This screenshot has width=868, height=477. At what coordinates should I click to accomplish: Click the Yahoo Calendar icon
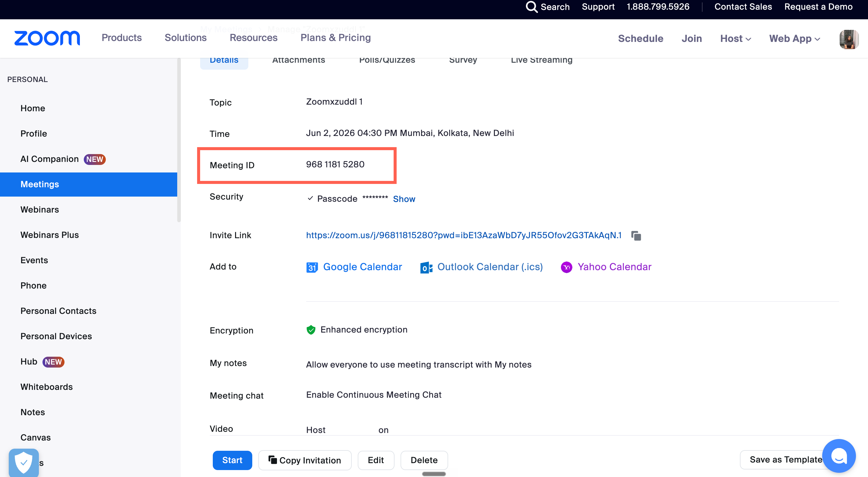(566, 267)
